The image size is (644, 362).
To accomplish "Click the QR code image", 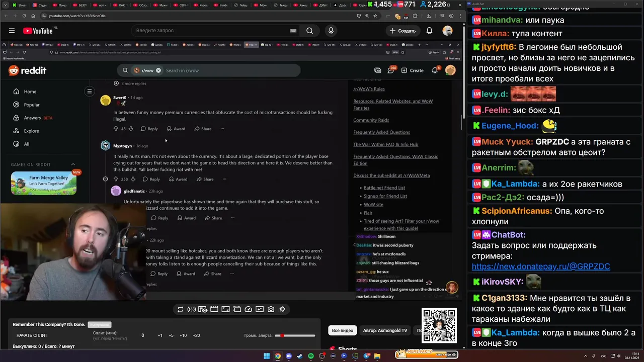I will (439, 325).
